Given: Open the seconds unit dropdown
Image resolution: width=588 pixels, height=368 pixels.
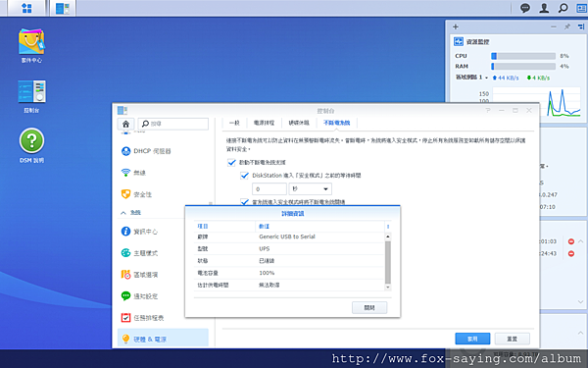Looking at the screenshot, I should [x=310, y=188].
